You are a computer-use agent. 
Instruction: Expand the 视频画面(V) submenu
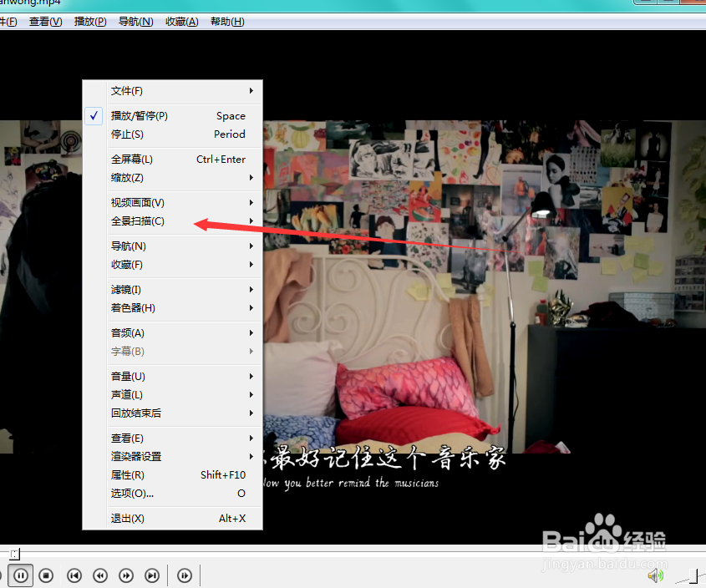click(x=173, y=203)
